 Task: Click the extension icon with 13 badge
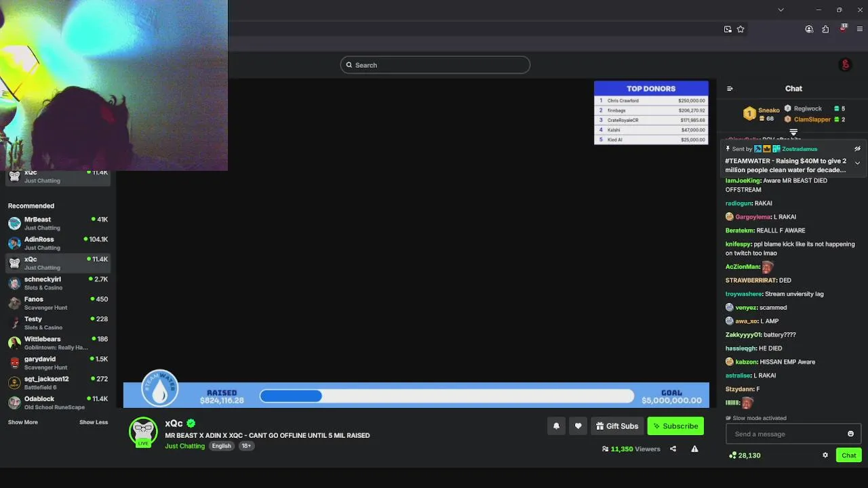tap(843, 28)
